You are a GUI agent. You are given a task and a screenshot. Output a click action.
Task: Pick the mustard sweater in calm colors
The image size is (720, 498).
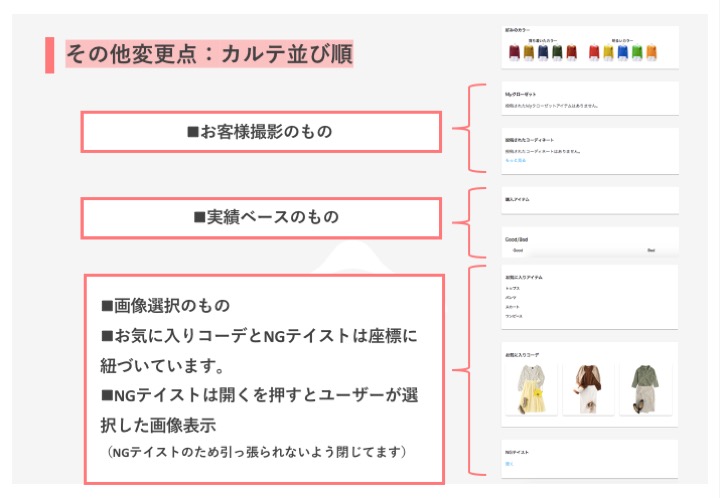[x=528, y=52]
